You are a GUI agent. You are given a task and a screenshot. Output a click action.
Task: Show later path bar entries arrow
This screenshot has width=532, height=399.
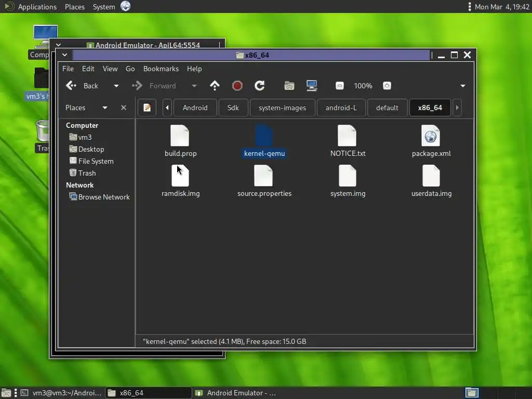point(457,108)
